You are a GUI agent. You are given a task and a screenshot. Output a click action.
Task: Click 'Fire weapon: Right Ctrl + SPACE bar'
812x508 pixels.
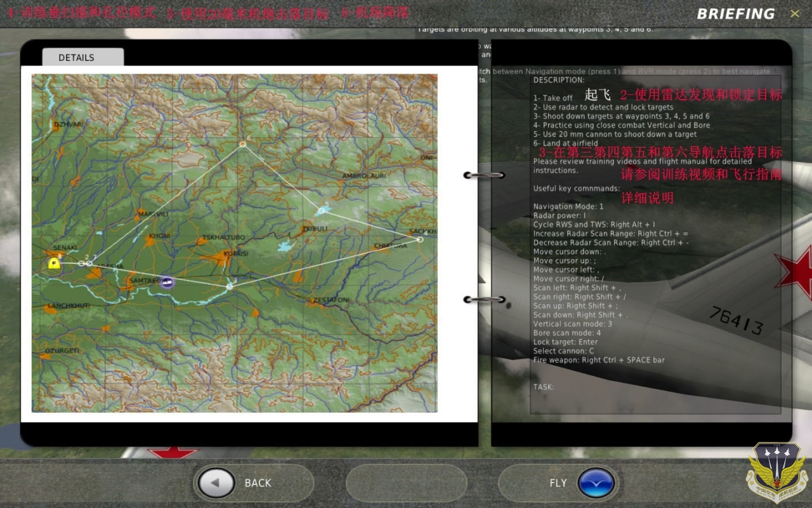click(599, 360)
